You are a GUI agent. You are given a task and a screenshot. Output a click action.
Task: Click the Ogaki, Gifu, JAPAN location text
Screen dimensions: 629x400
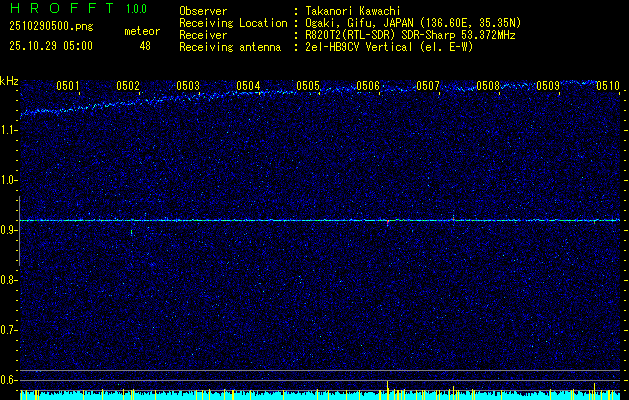click(x=413, y=23)
